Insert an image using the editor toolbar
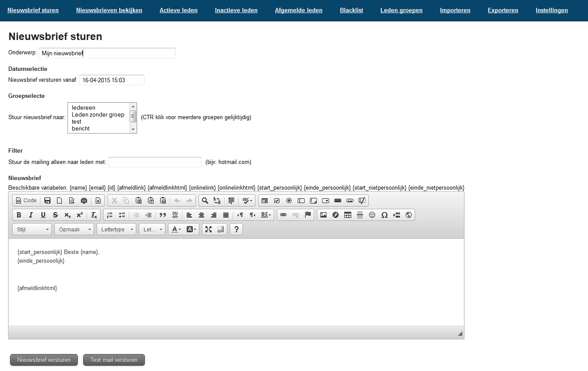The height and width of the screenshot is (371, 588). [x=323, y=215]
